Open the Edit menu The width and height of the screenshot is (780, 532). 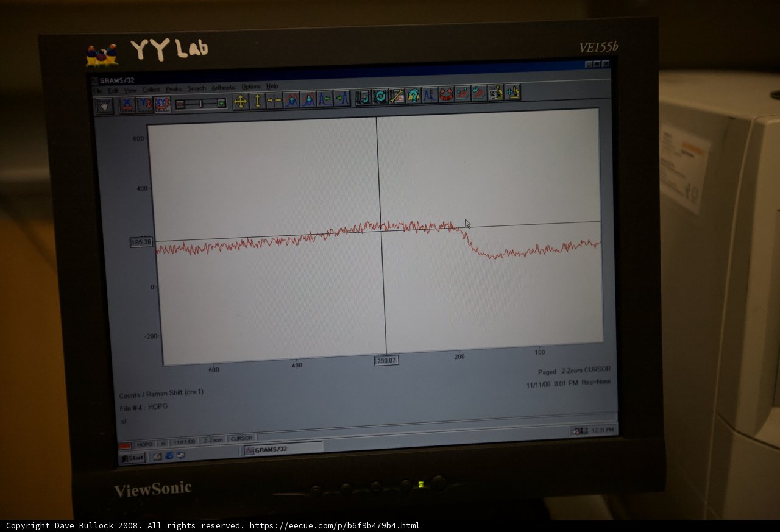(x=113, y=90)
